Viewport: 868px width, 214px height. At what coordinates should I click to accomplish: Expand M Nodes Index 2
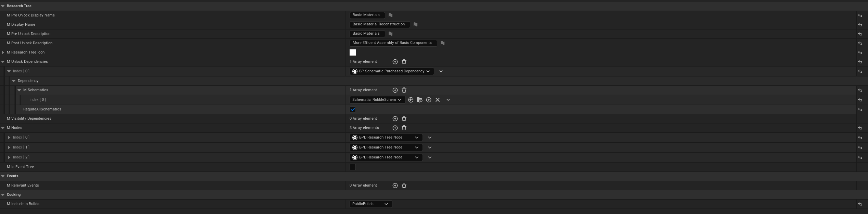9,157
